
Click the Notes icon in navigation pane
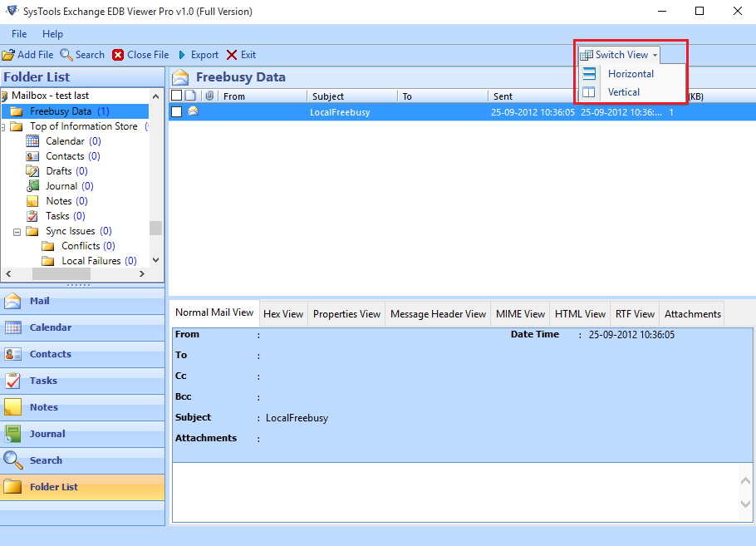tap(13, 407)
